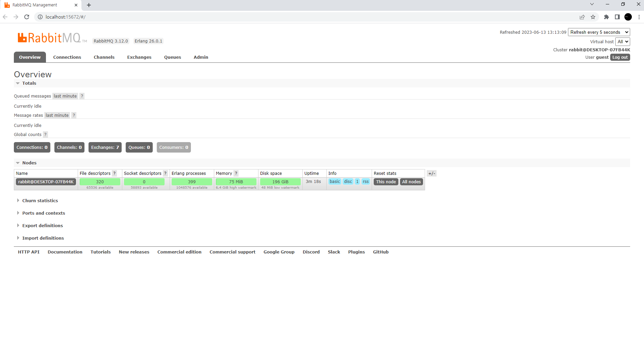Click the Memory 75 MiB usage bar
The image size is (644, 349).
coord(236,182)
